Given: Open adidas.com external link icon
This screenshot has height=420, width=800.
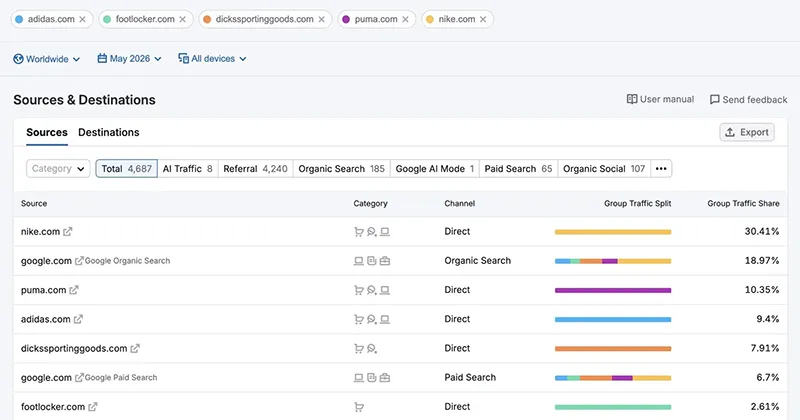Looking at the screenshot, I should pyautogui.click(x=78, y=319).
